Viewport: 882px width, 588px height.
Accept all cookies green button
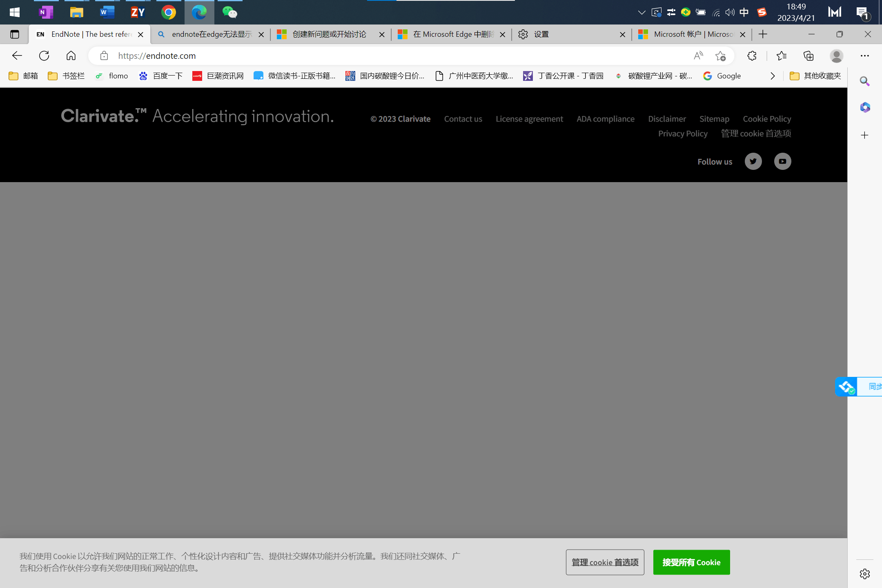691,562
